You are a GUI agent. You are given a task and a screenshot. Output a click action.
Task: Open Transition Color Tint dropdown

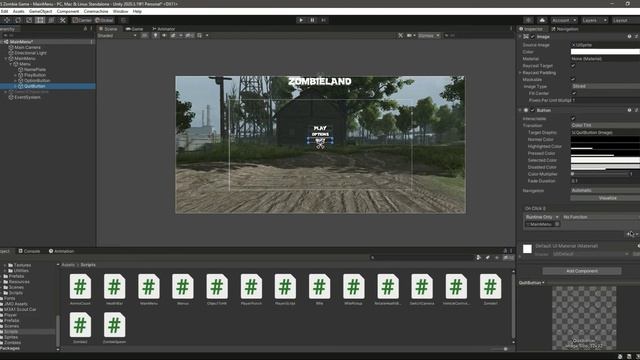(605, 125)
